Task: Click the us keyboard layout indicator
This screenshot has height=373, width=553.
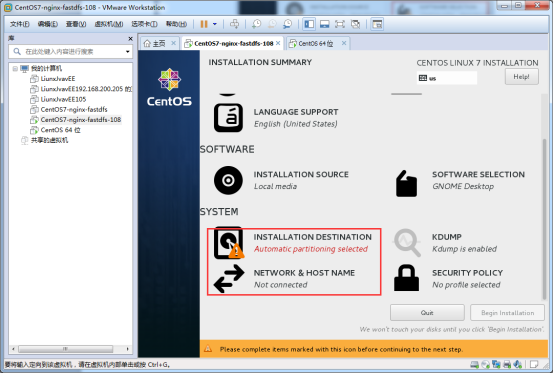Action: 447,78
